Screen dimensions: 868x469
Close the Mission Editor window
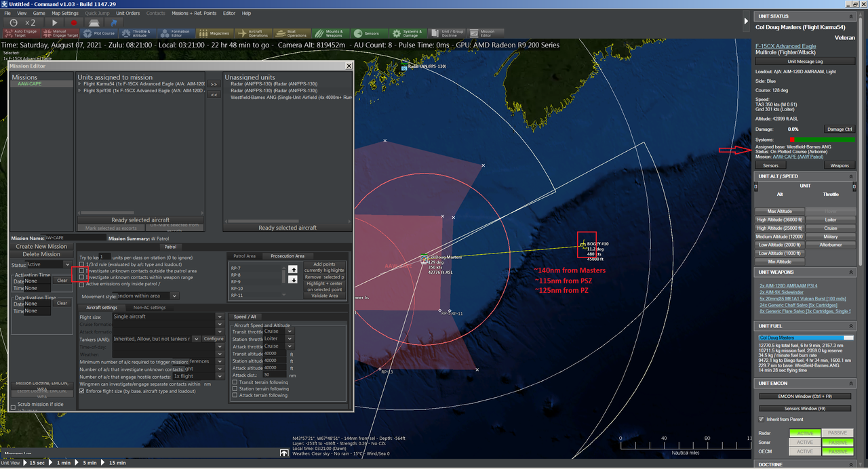pyautogui.click(x=349, y=66)
